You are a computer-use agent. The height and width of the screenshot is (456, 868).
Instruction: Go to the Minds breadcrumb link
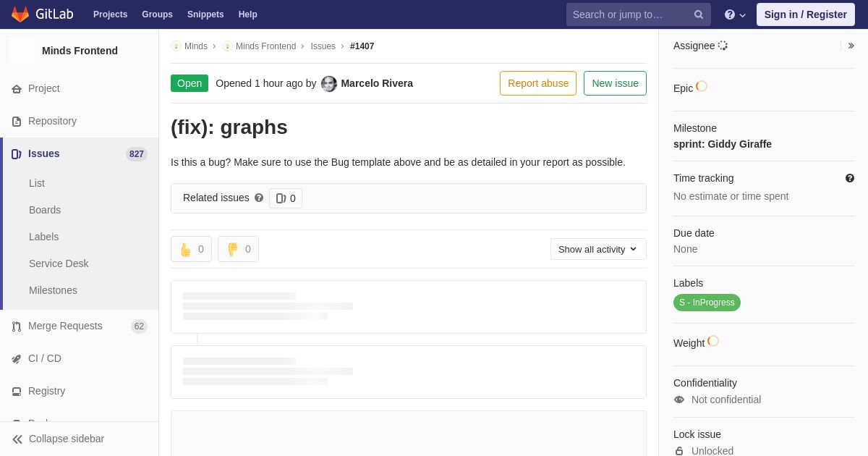pyautogui.click(x=196, y=46)
